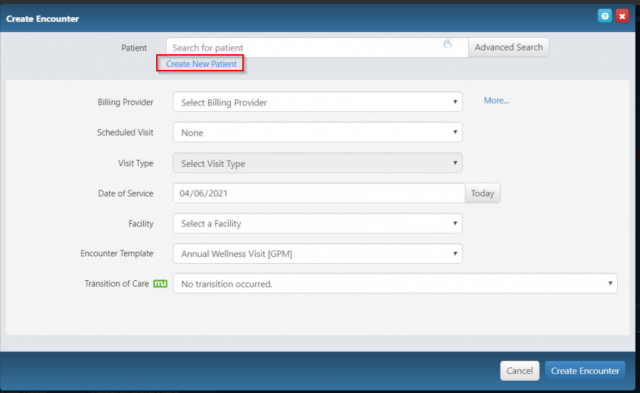640x393 pixels.
Task: Click the Transition of Care label
Action: (116, 284)
